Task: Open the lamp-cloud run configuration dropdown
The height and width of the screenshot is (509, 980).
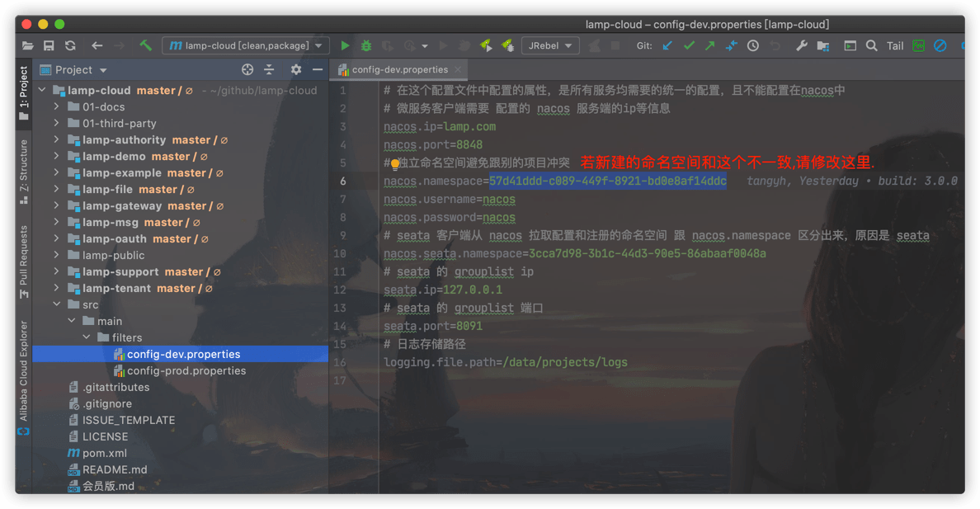Action: pyautogui.click(x=246, y=46)
